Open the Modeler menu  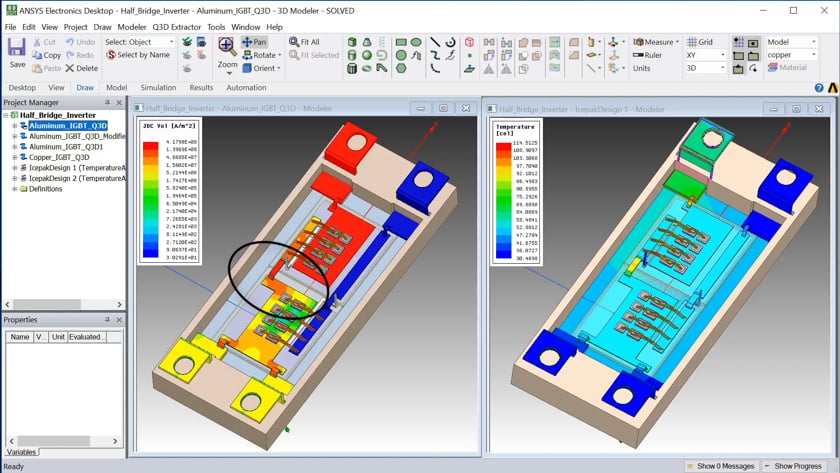pyautogui.click(x=132, y=27)
